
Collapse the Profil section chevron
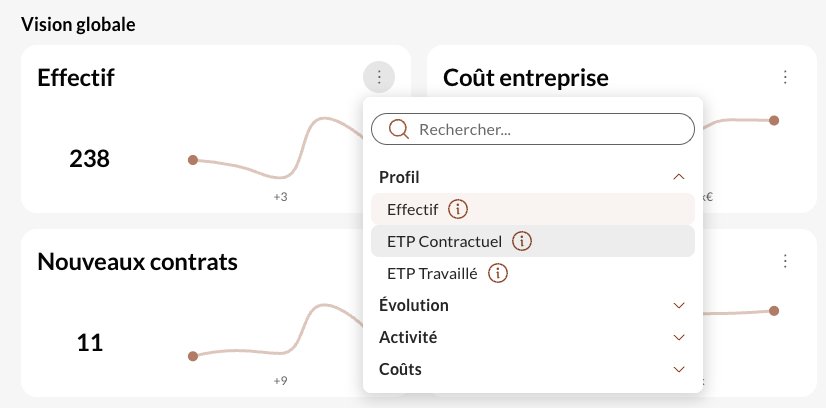point(679,177)
